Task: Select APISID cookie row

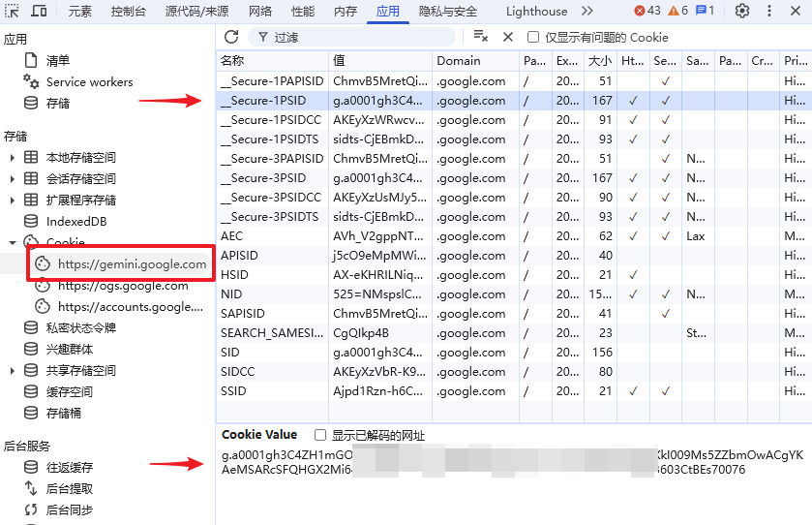Action: click(514, 256)
